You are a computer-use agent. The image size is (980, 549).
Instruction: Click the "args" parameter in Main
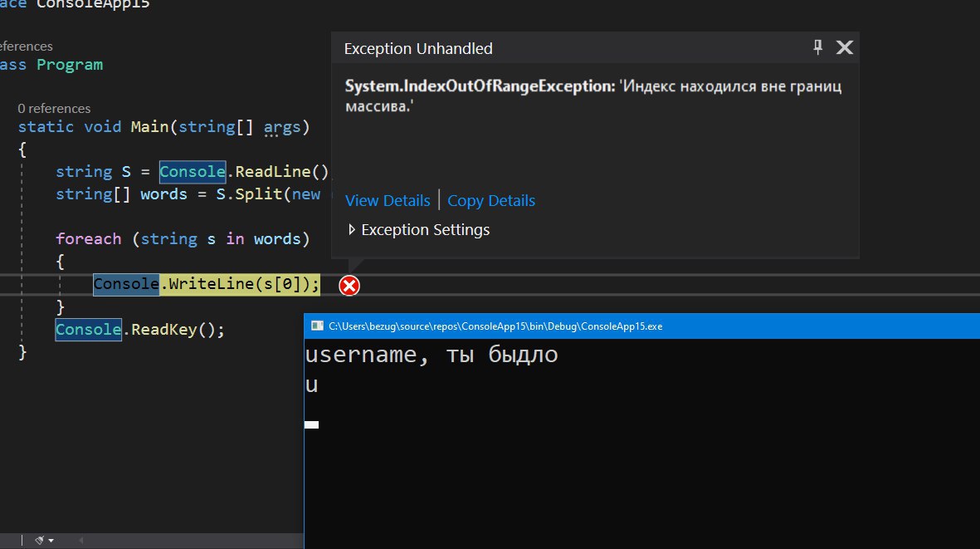pyautogui.click(x=283, y=127)
